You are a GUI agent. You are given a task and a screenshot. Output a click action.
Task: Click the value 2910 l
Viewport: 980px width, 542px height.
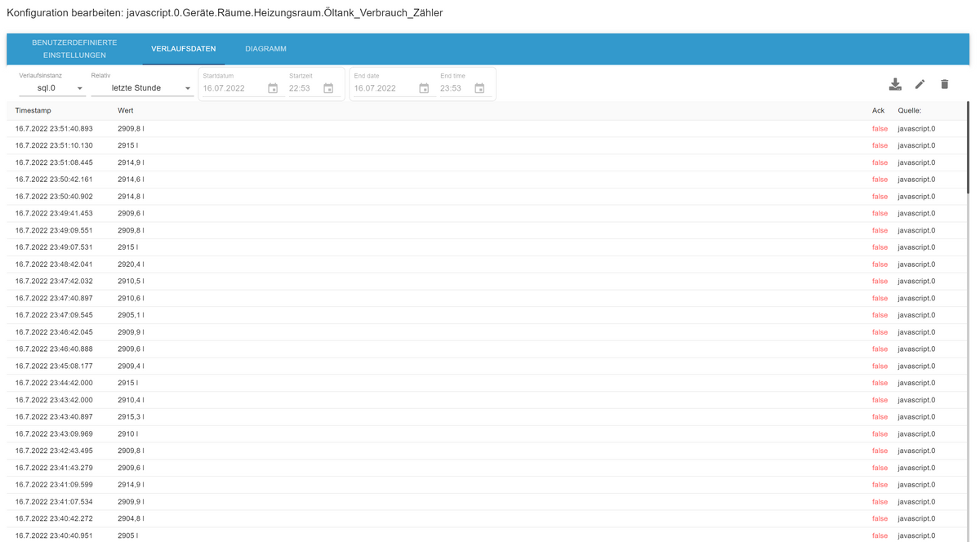128,434
